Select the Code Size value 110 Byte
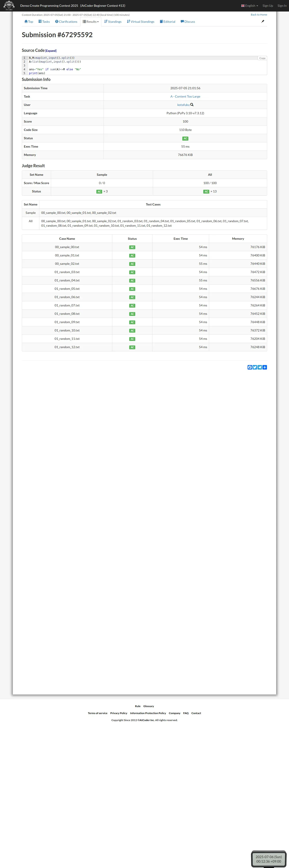 [x=185, y=130]
